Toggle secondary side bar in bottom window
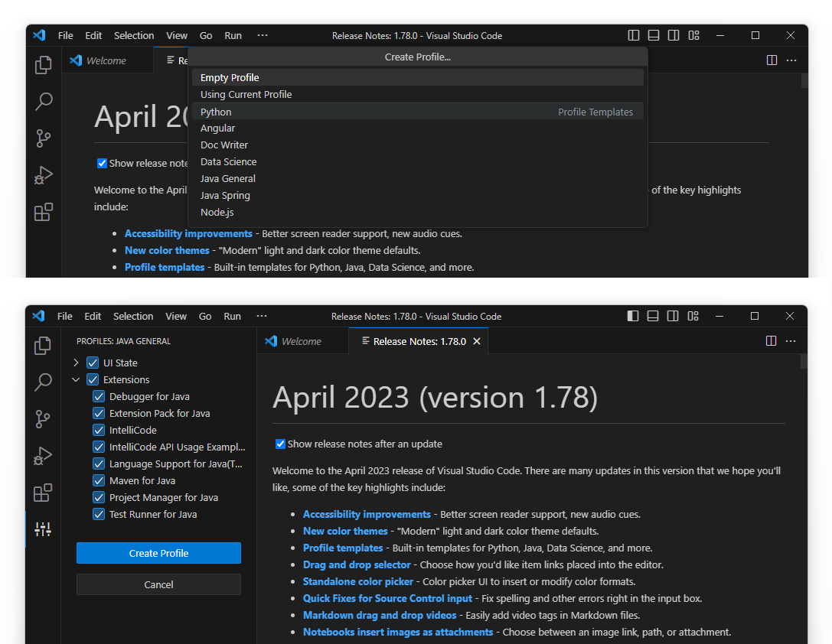 pos(673,317)
